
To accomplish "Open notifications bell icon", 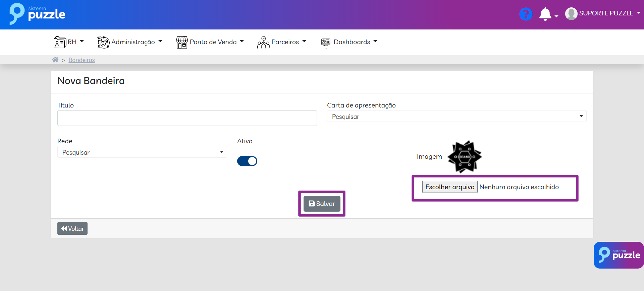I will 545,14.
